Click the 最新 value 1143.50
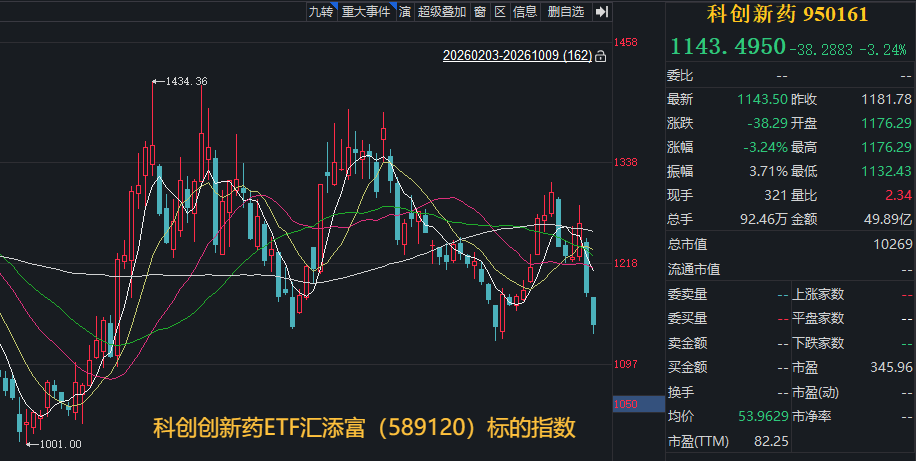This screenshot has height=461, width=916. [762, 99]
